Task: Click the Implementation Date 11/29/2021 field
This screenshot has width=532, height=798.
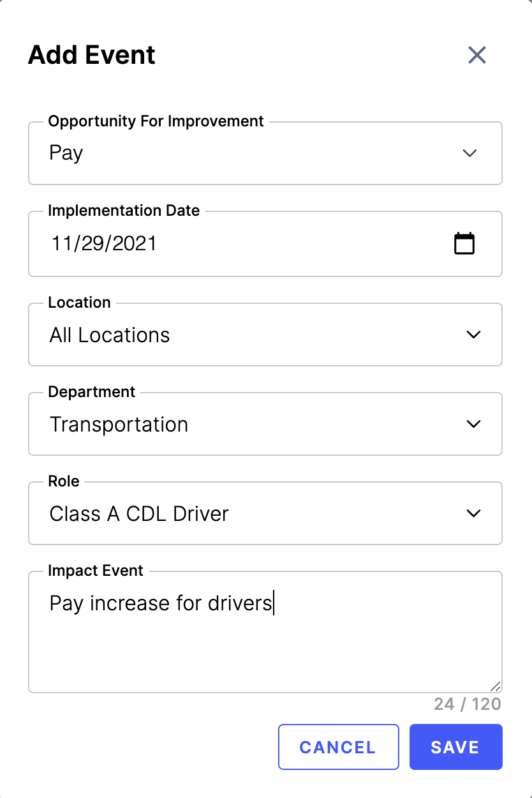Action: point(265,244)
